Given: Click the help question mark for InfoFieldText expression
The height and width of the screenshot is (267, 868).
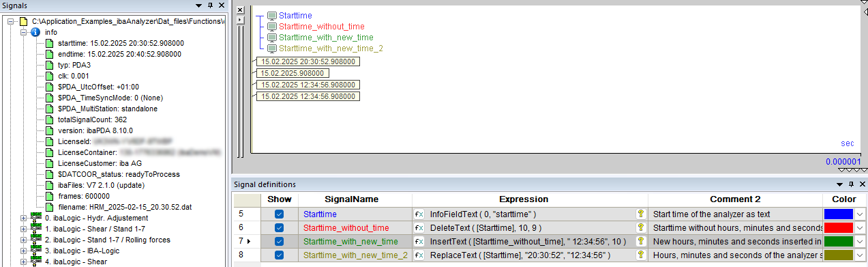Looking at the screenshot, I should (x=640, y=214).
